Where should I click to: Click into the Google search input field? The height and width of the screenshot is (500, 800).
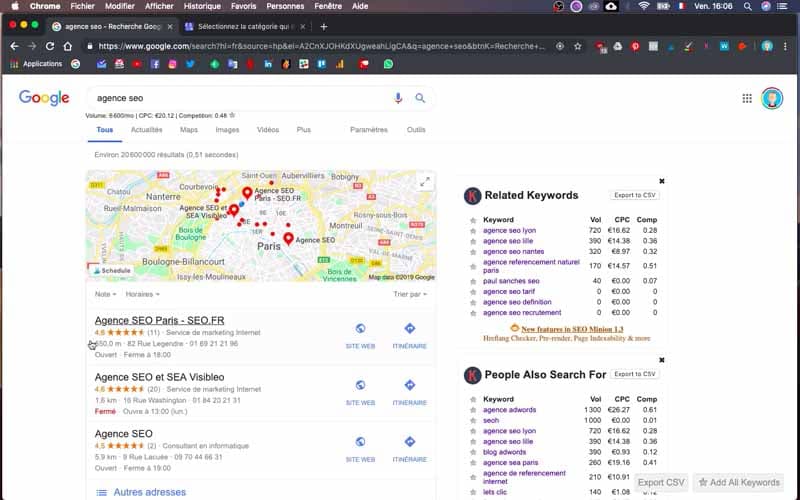240,98
